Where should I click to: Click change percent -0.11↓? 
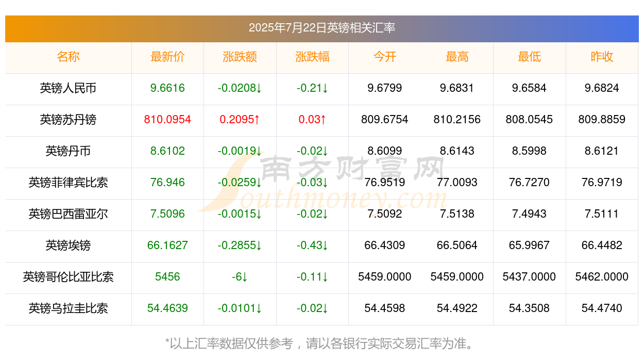click(312, 277)
